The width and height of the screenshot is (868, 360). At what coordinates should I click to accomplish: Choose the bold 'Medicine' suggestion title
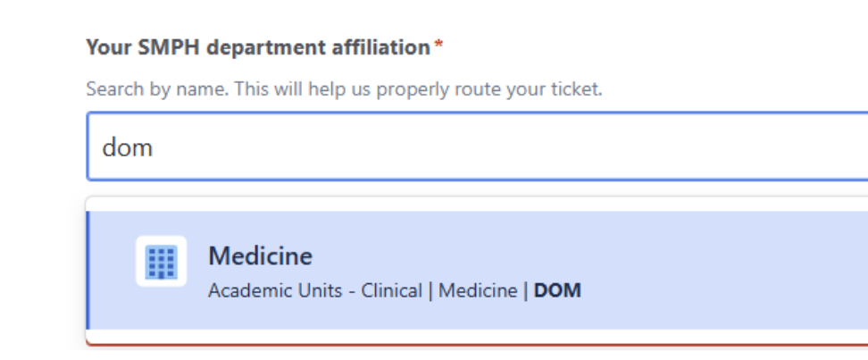260,257
